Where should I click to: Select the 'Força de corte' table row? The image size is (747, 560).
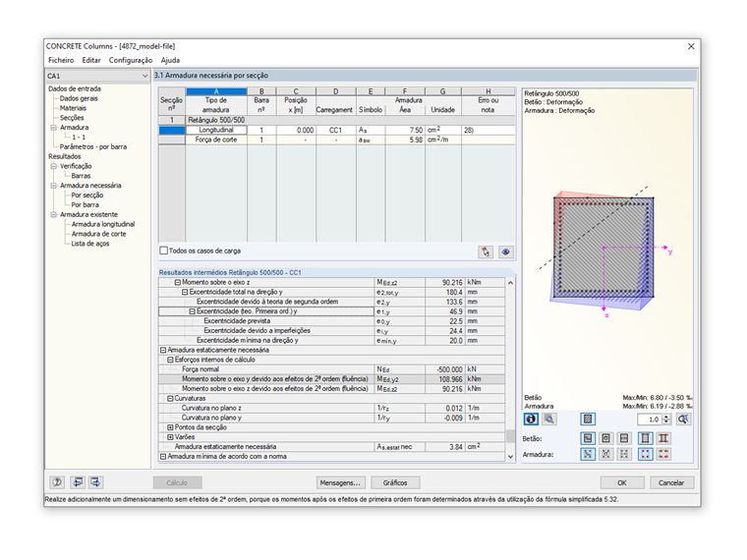337,140
